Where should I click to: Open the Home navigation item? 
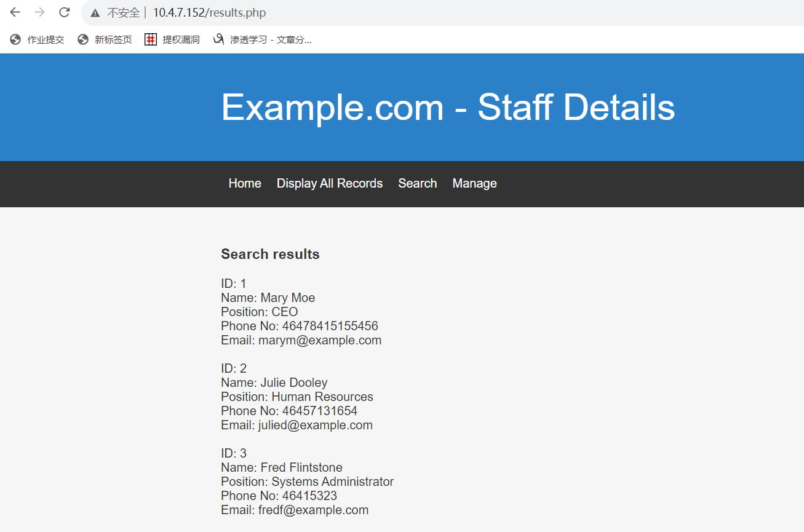click(x=245, y=183)
